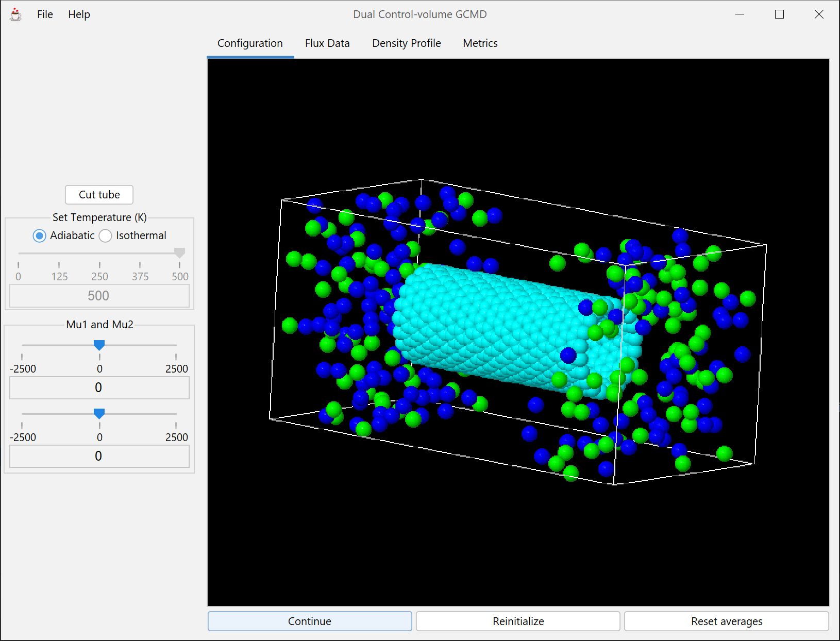Click the Mu1 and Mu2 label
The width and height of the screenshot is (840, 641).
click(x=99, y=325)
